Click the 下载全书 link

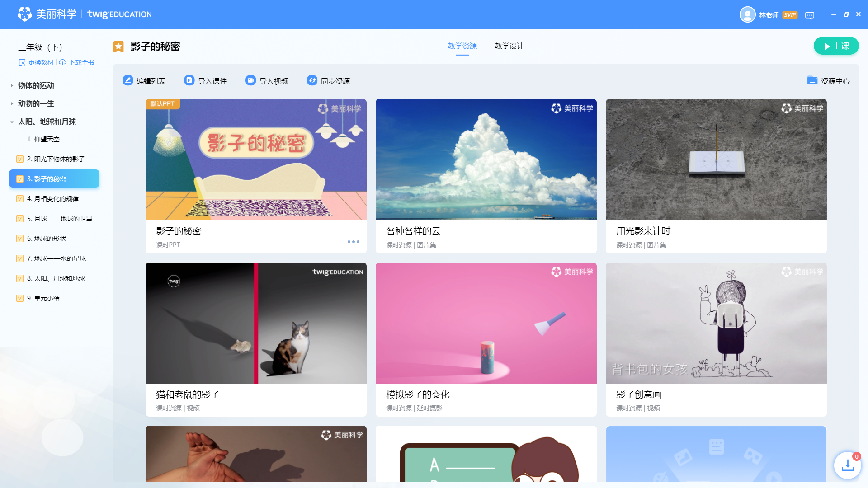pos(82,62)
